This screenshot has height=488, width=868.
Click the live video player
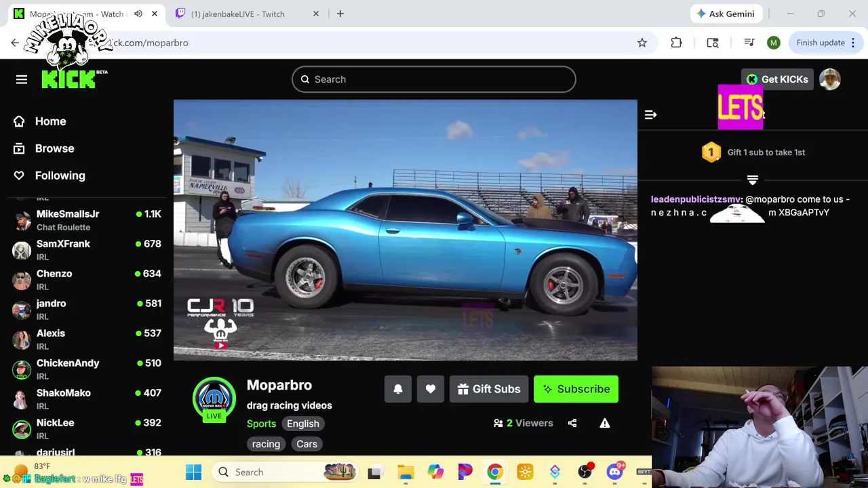pyautogui.click(x=406, y=230)
